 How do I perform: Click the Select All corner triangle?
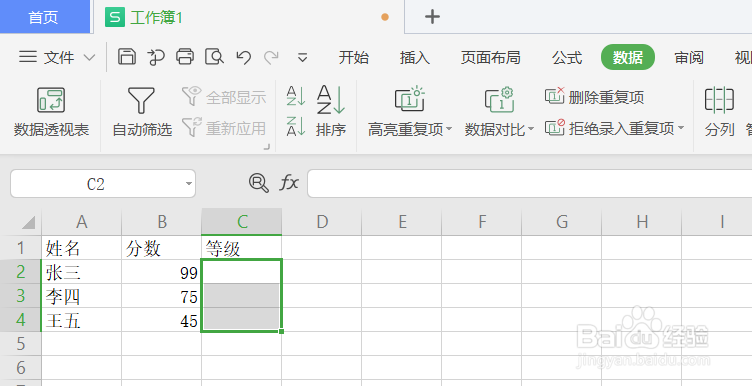(28, 222)
